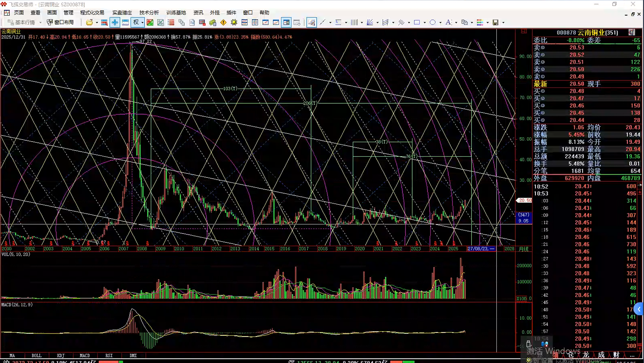Pick the text annotation tool
The width and height of the screenshot is (644, 363).
coord(448,22)
